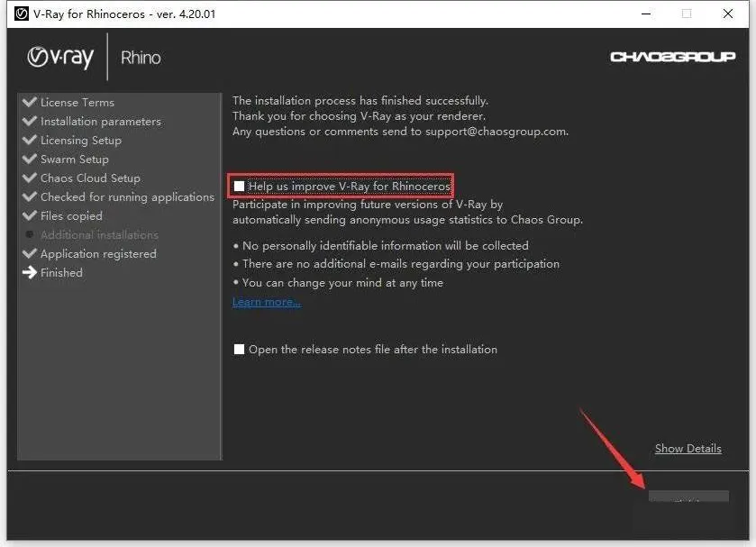This screenshot has width=756, height=547.
Task: Click the Thank you for choosing V-Ray line
Action: [x=359, y=115]
